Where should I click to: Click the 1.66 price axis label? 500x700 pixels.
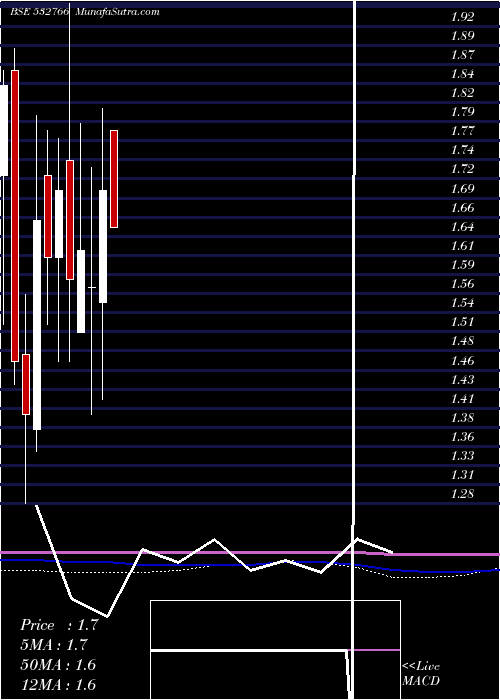[x=462, y=208]
